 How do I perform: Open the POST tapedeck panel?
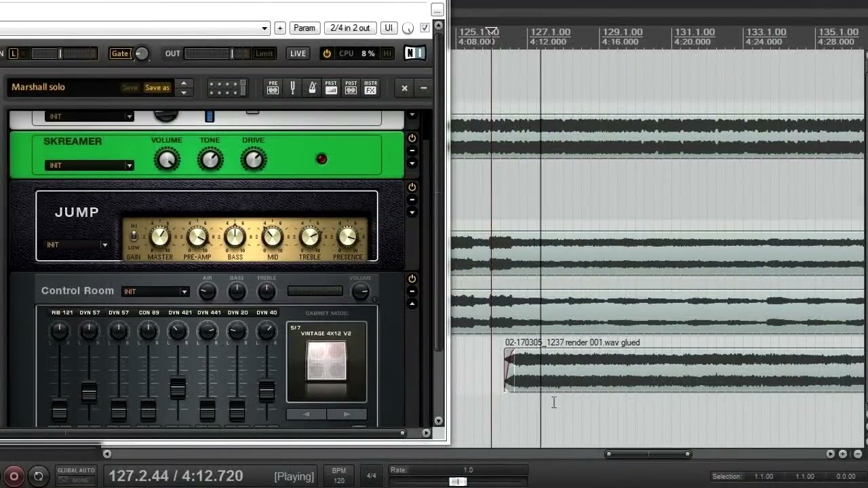(351, 87)
